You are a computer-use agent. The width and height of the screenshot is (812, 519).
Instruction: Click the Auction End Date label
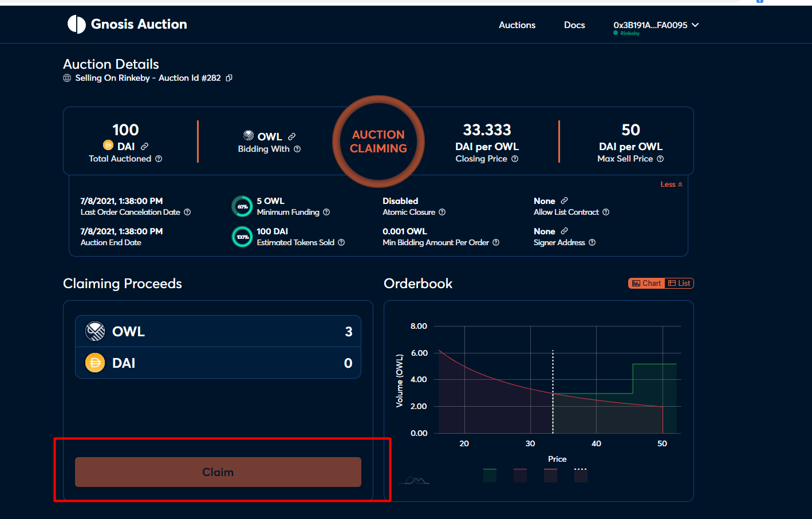(x=111, y=242)
